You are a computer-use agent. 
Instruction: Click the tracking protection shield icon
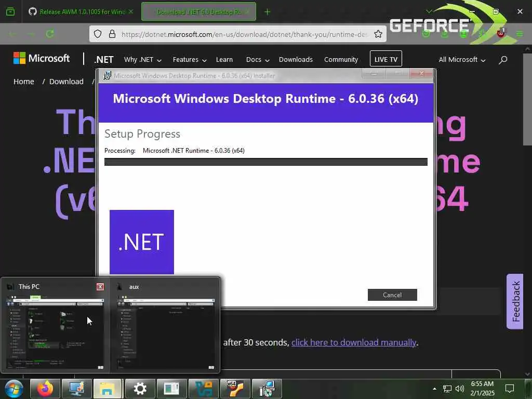98,34
